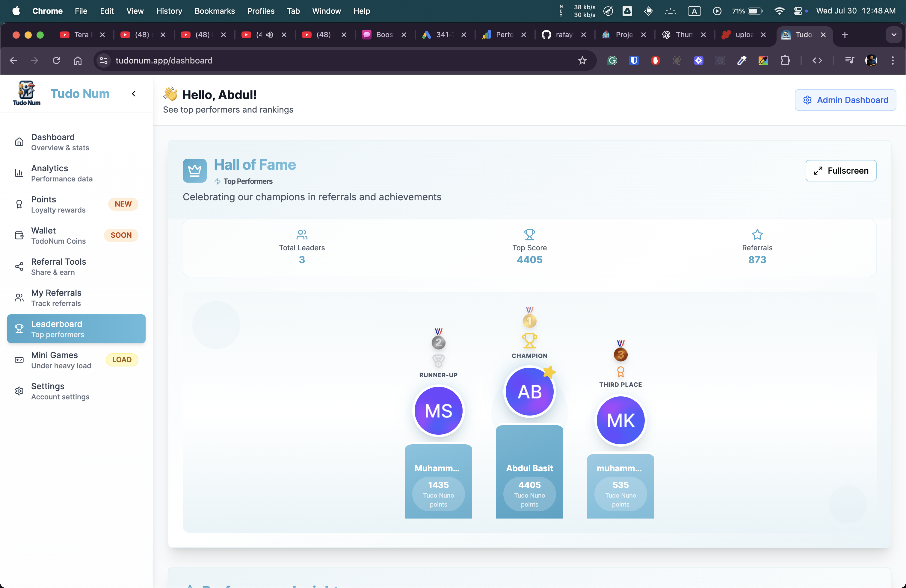Expand the tab search dropdown
Image resolution: width=906 pixels, height=588 pixels.
893,35
